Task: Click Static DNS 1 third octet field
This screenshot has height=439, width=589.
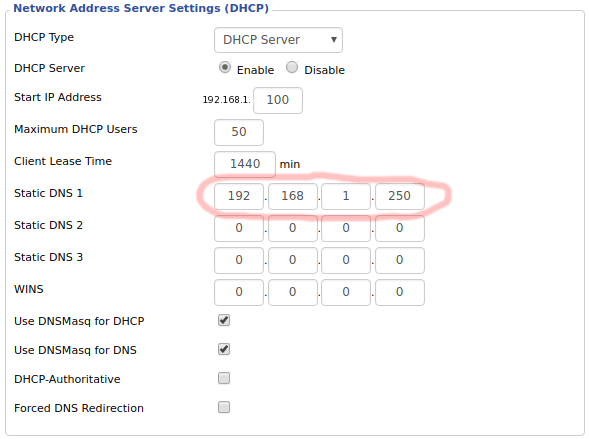Action: [x=346, y=196]
